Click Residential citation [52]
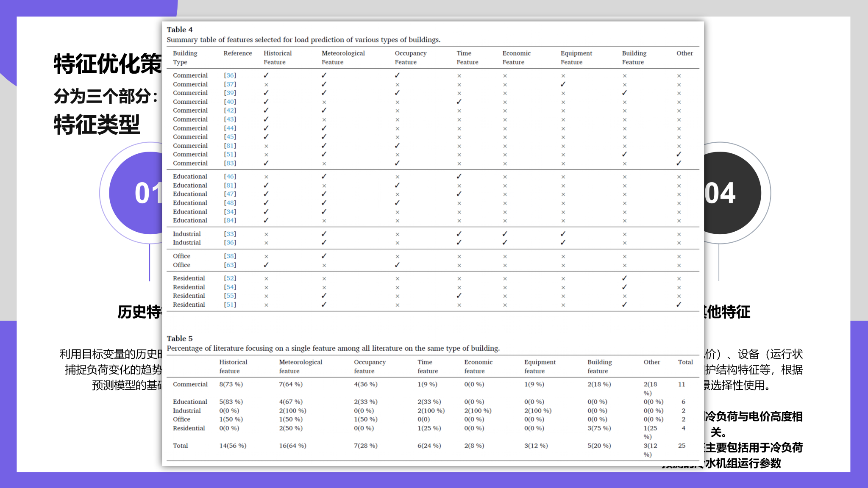 point(230,278)
